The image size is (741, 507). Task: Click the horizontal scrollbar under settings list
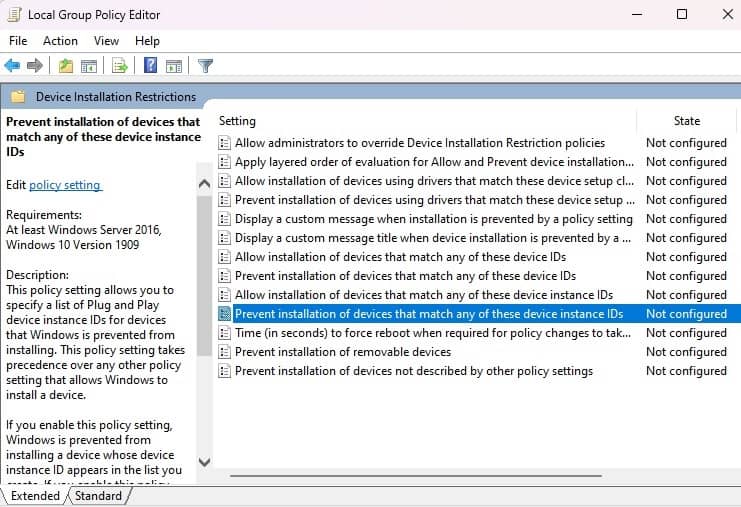click(x=416, y=475)
